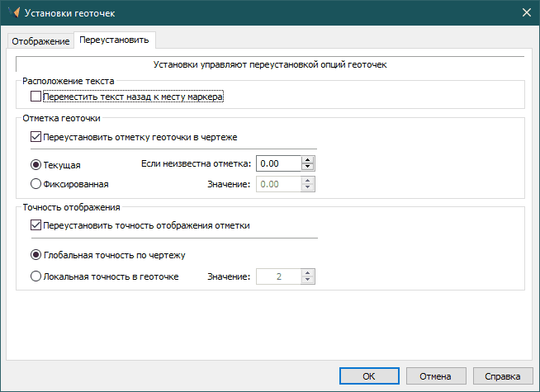This screenshot has width=540, height=392.
Task: Click the fixed elevation Значение field
Action: (278, 184)
